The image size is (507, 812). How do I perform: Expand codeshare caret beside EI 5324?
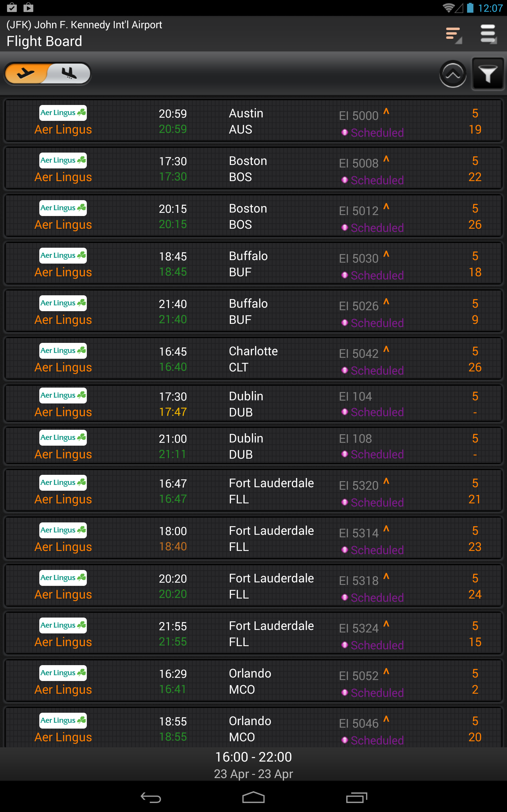386,624
